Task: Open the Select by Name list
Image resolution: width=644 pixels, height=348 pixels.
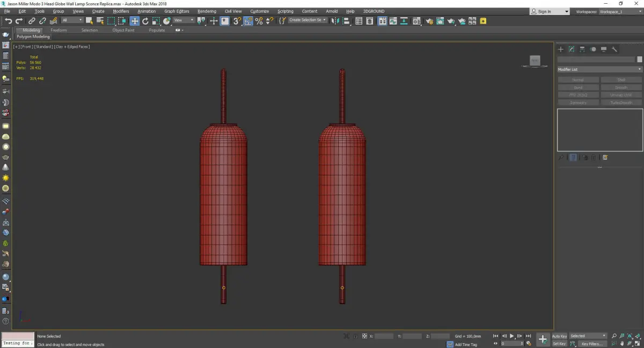Action: click(100, 21)
